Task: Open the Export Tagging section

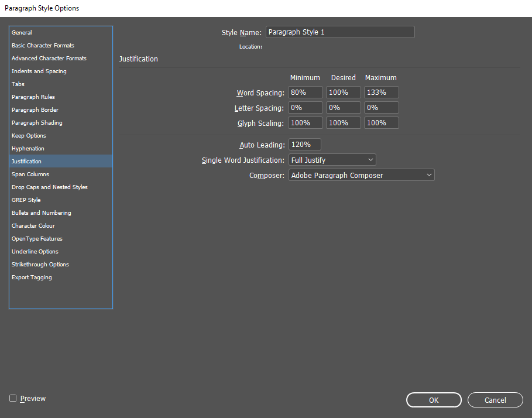Action: (32, 277)
